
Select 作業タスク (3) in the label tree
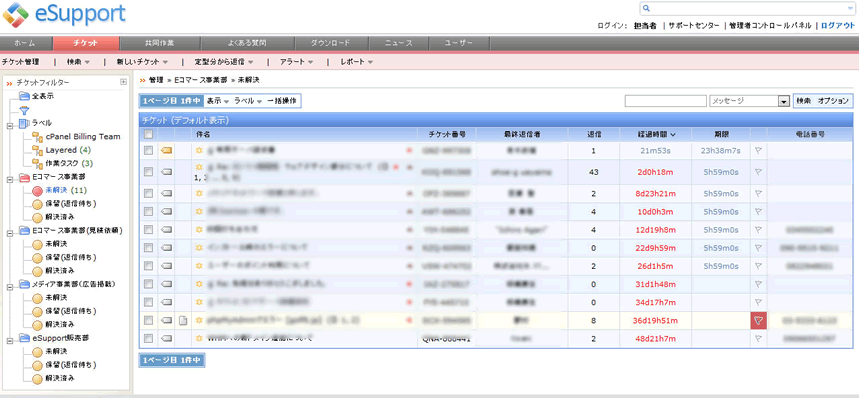pos(70,164)
